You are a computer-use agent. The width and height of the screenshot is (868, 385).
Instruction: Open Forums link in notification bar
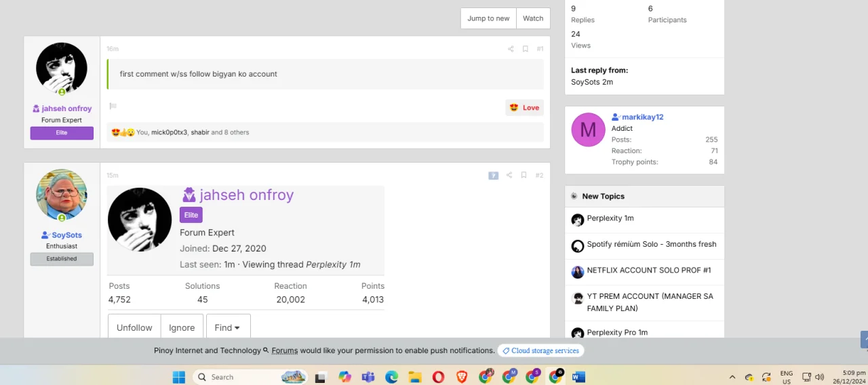(x=285, y=350)
